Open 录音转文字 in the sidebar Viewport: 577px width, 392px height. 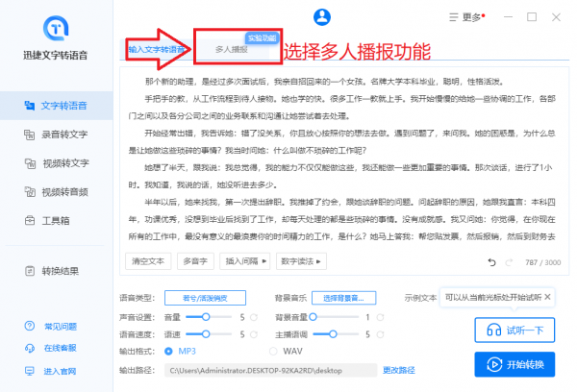(x=57, y=135)
